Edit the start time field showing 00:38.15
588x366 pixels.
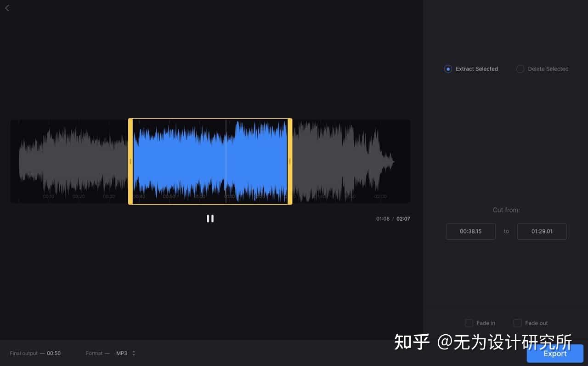[470, 231]
